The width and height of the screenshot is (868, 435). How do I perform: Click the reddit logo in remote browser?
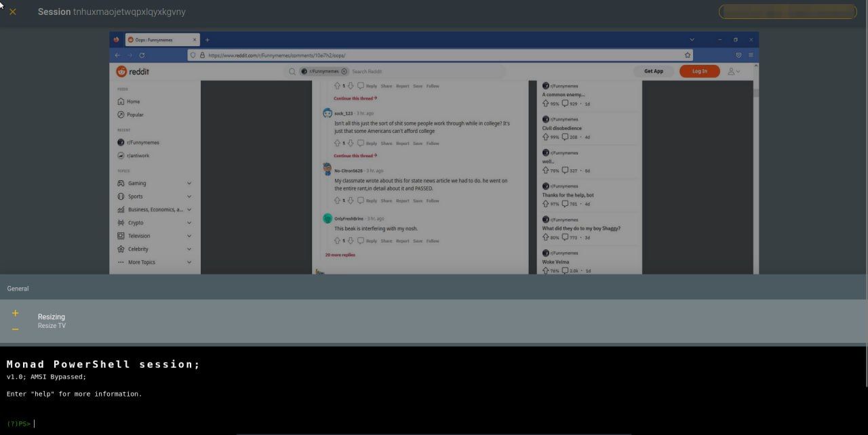pos(132,71)
